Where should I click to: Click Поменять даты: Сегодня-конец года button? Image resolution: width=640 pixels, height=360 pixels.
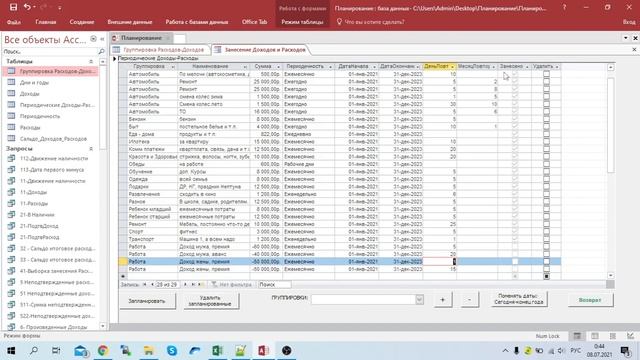pos(518,299)
